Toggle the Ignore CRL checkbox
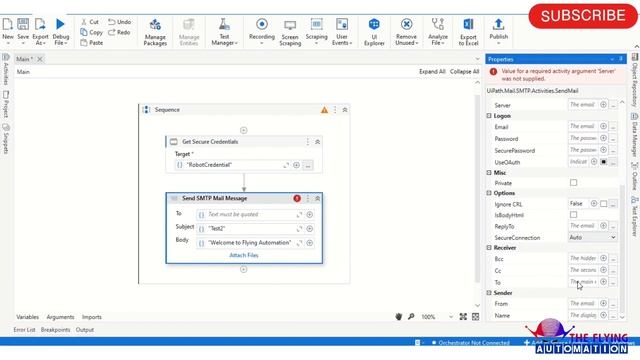Screen dimensions: 640x360 pyautogui.click(x=604, y=204)
